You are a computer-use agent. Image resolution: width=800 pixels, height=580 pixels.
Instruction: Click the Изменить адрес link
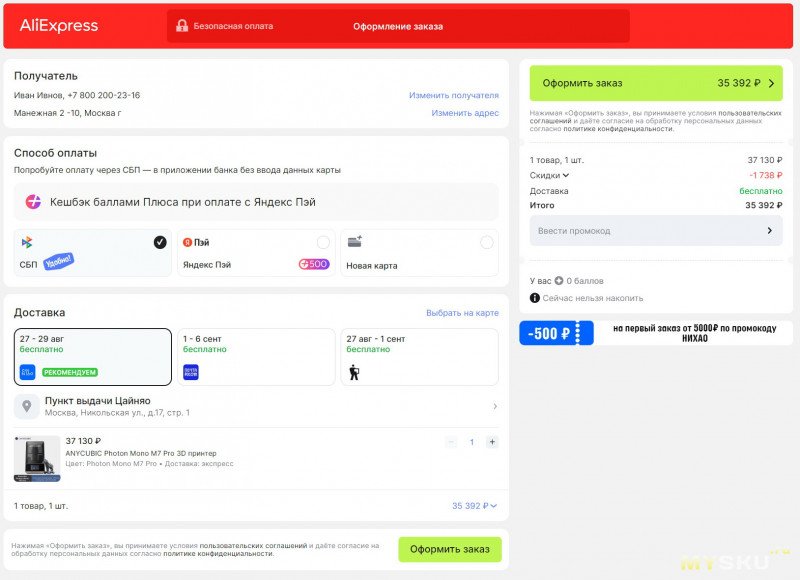pyautogui.click(x=465, y=113)
